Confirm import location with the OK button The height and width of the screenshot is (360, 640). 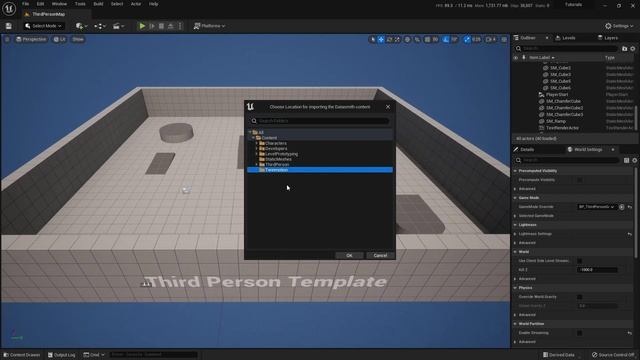coord(349,256)
